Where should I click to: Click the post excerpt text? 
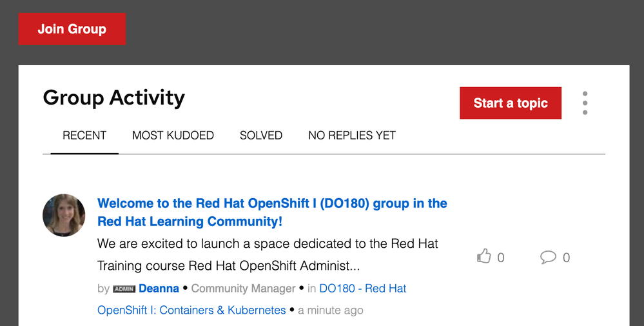tap(268, 254)
